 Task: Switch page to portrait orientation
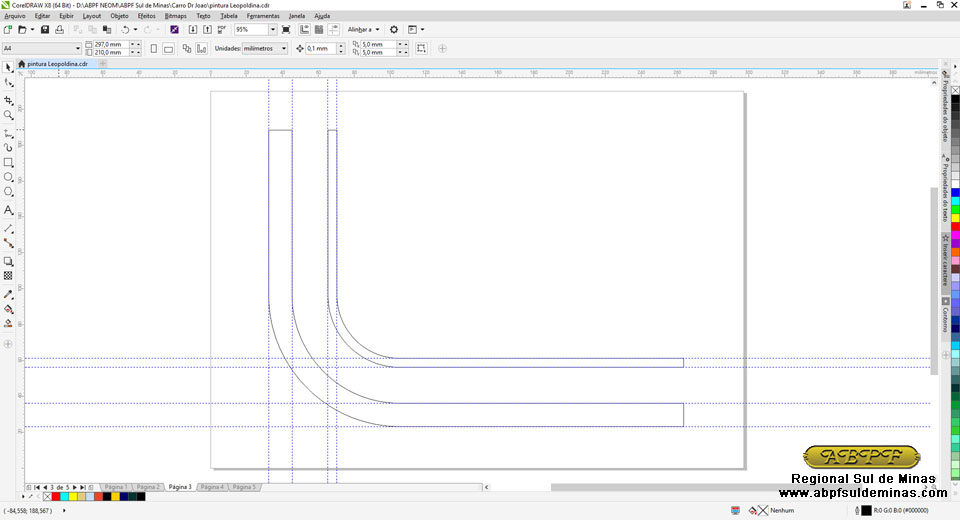point(153,48)
